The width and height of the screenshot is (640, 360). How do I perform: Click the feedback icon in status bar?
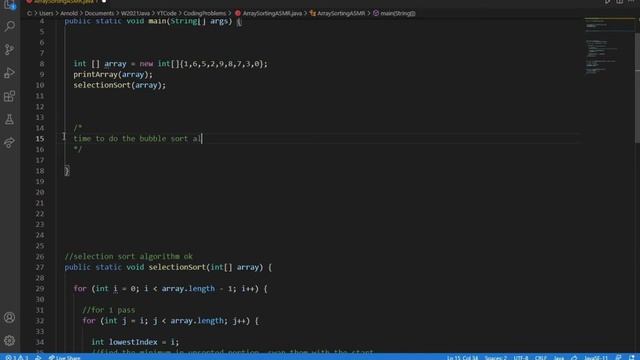[618, 358]
